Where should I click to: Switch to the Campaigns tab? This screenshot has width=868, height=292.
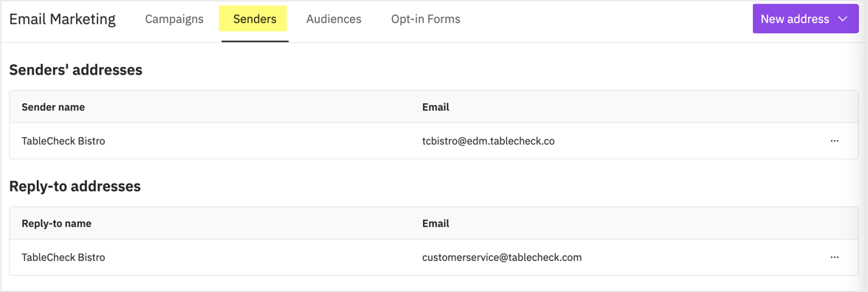click(174, 19)
